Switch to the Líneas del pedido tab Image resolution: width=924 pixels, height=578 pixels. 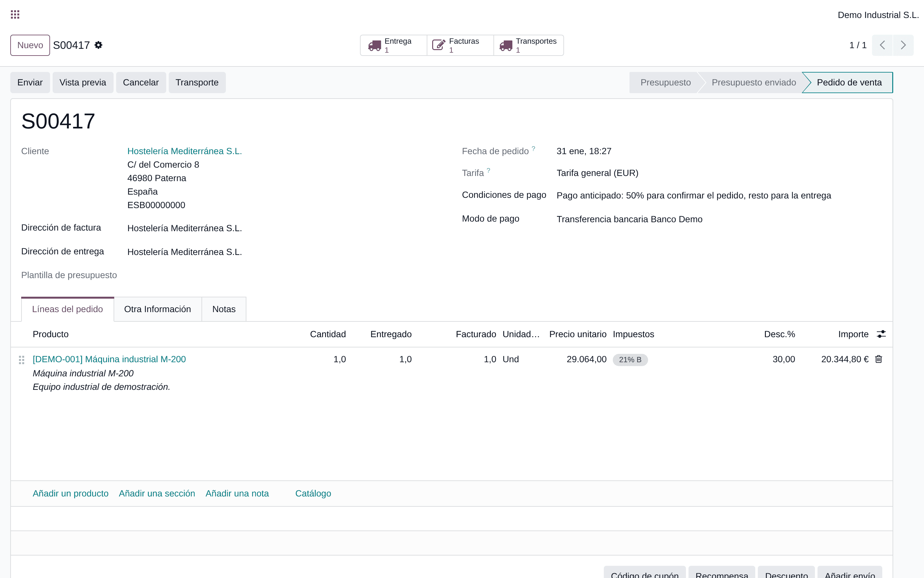(68, 309)
